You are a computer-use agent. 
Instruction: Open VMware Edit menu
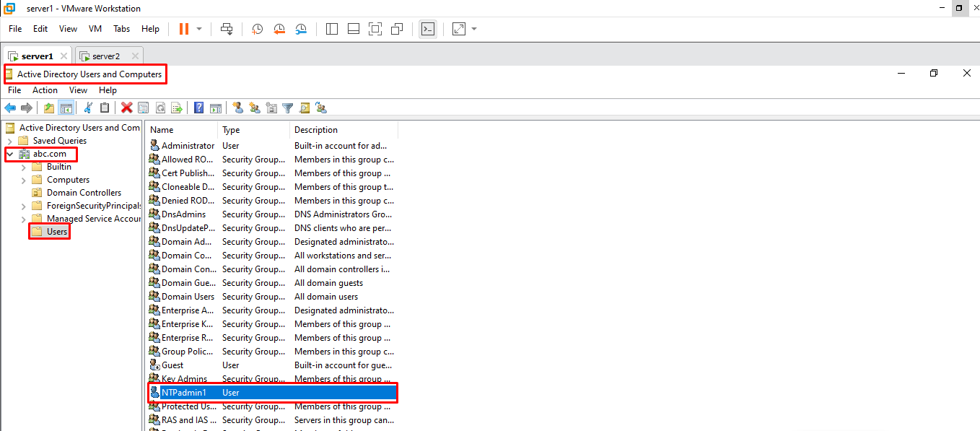[40, 29]
